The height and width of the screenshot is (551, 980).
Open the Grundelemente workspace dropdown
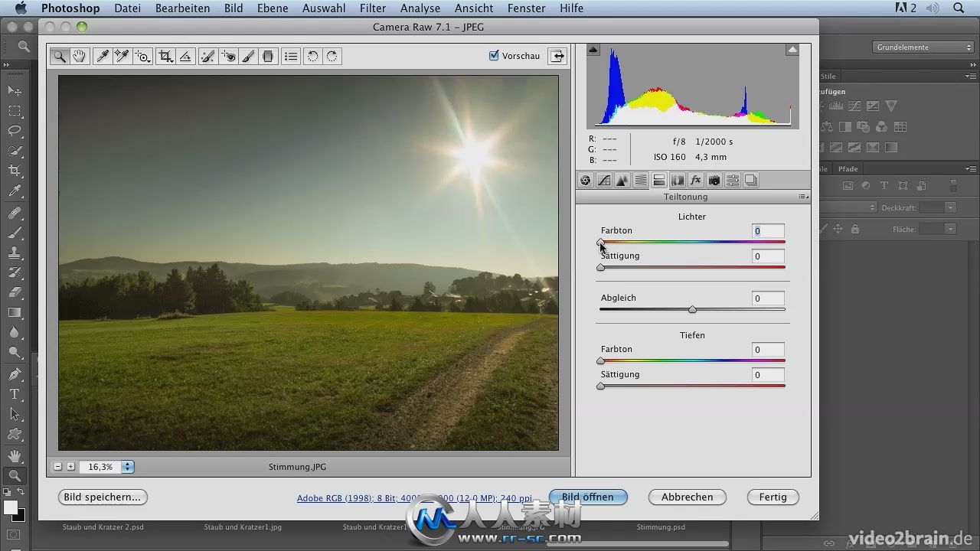click(923, 47)
